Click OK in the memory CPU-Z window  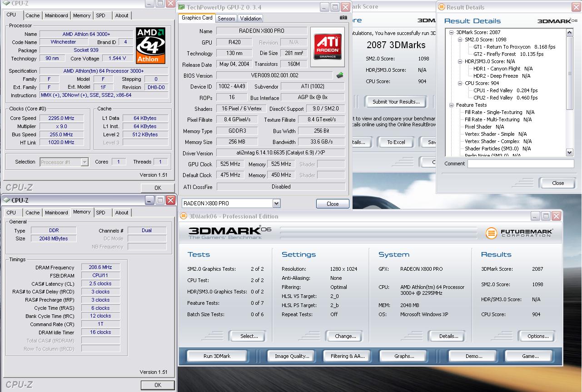click(x=158, y=385)
